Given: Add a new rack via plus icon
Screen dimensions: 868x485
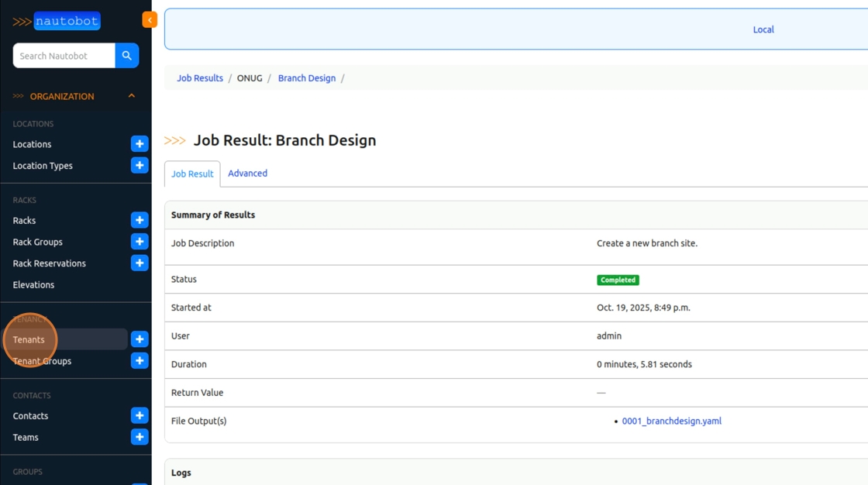Looking at the screenshot, I should point(139,221).
